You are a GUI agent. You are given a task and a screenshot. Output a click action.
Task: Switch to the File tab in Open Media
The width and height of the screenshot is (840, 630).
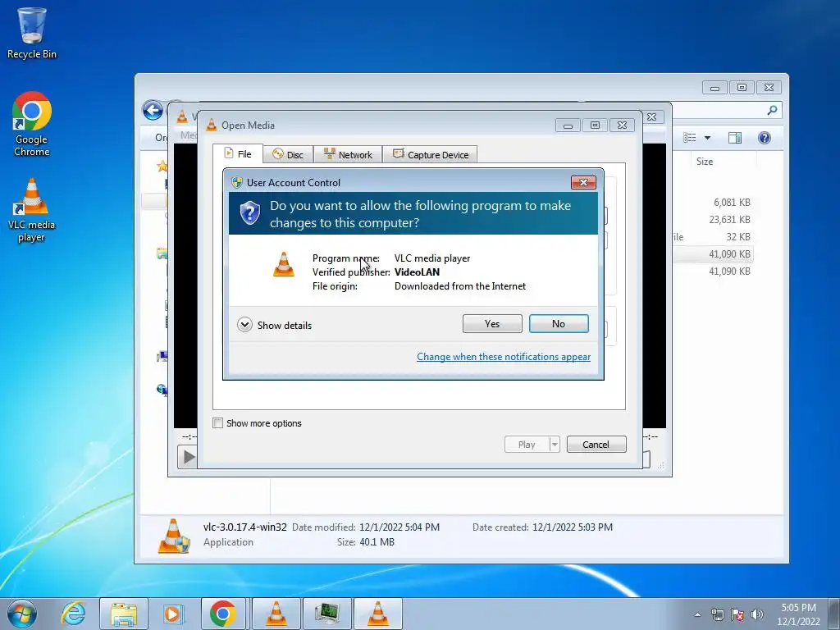(238, 154)
